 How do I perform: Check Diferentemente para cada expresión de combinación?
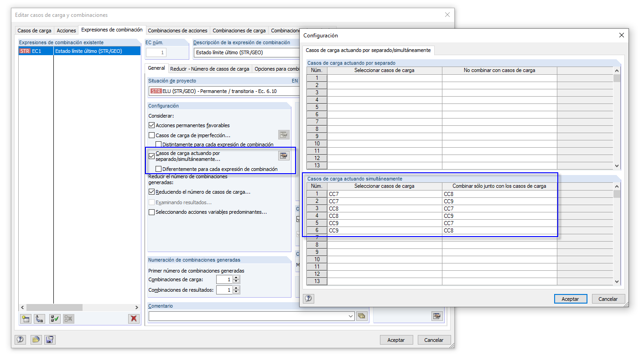159,169
